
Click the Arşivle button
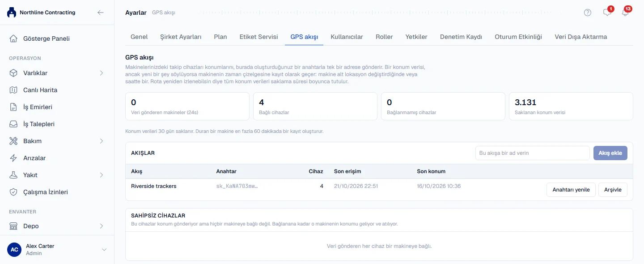[613, 190]
